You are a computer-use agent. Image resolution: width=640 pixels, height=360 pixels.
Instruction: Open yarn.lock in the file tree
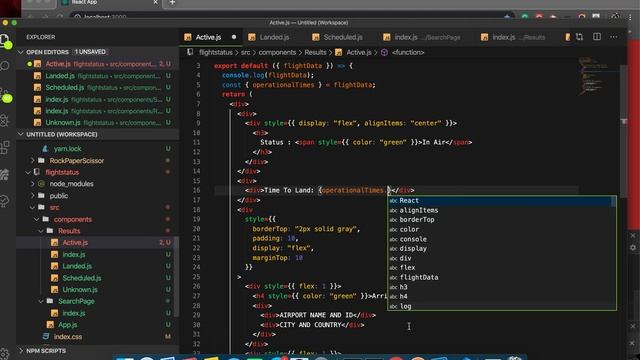(x=67, y=149)
